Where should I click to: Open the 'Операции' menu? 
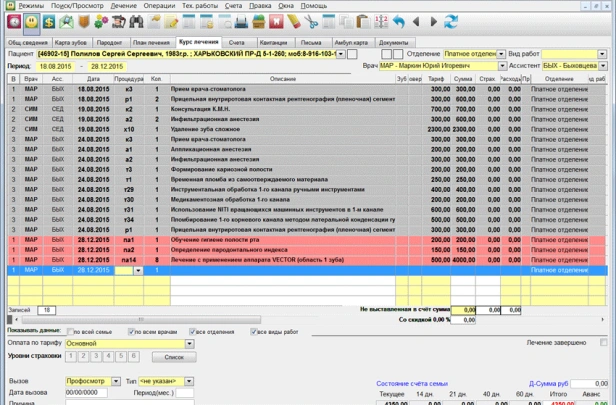pos(157,6)
